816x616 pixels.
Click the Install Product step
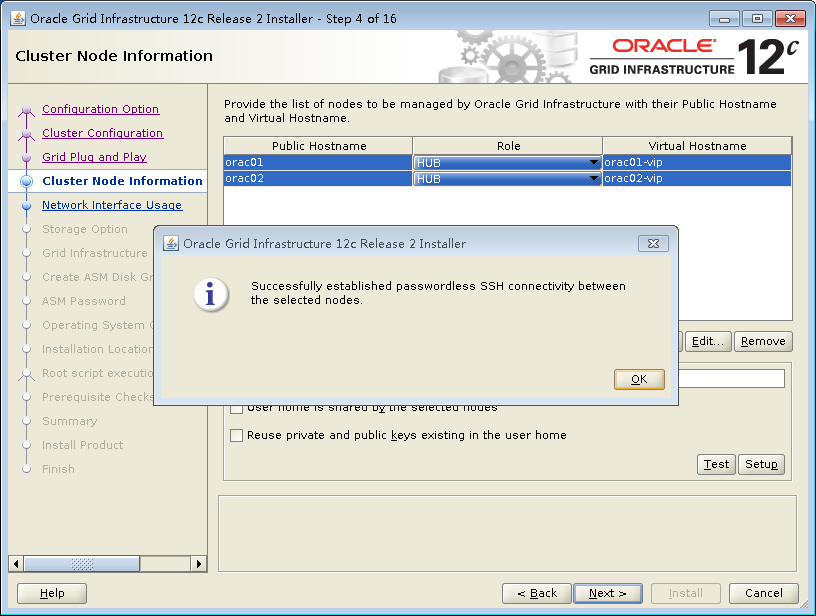[83, 445]
